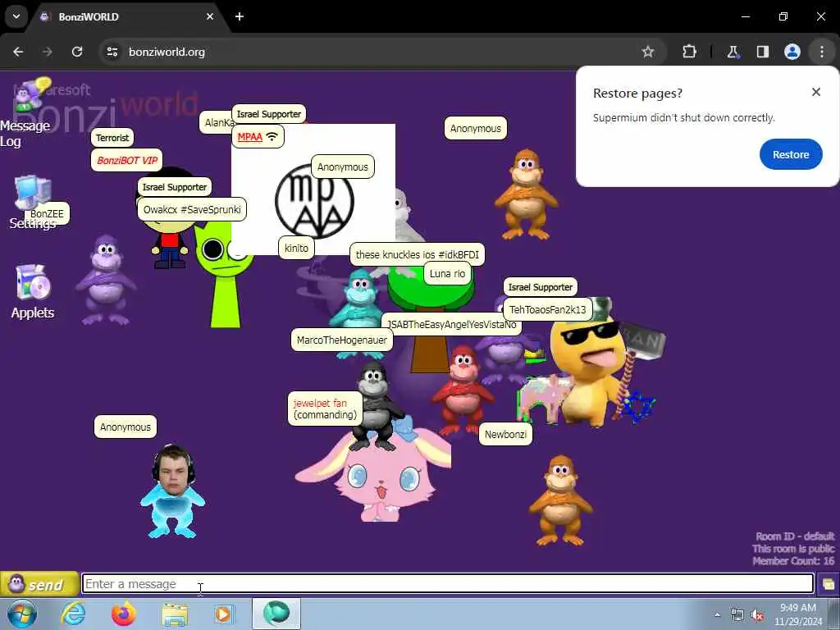
Task: Click the cyan Bonzi with face photo
Action: (x=172, y=491)
